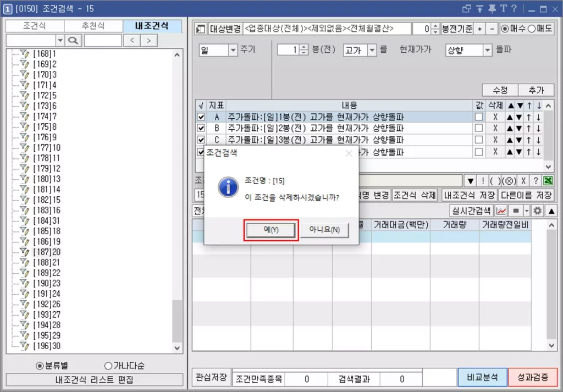Screen dimensions: 563x392
Task: Click the 성과검증 button
Action: pos(533,377)
